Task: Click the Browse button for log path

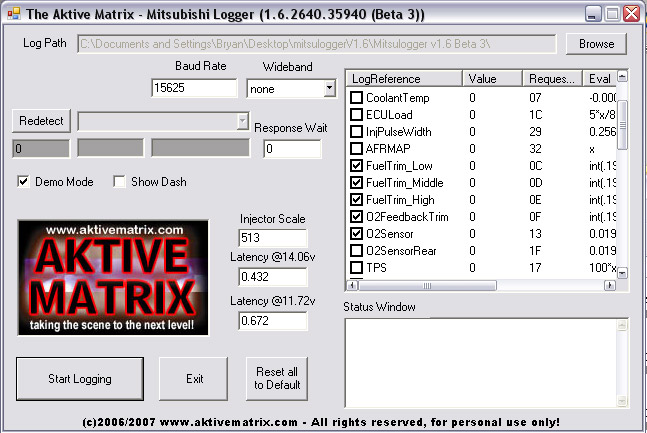Action: [596, 44]
